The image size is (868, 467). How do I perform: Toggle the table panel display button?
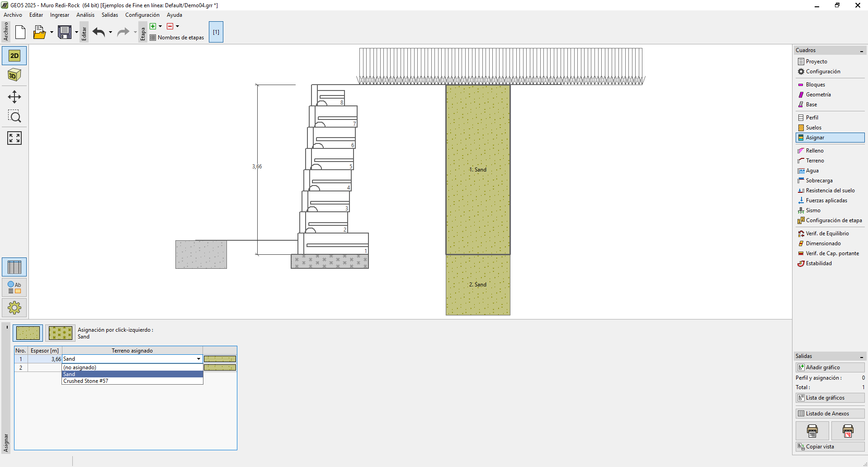tap(14, 267)
